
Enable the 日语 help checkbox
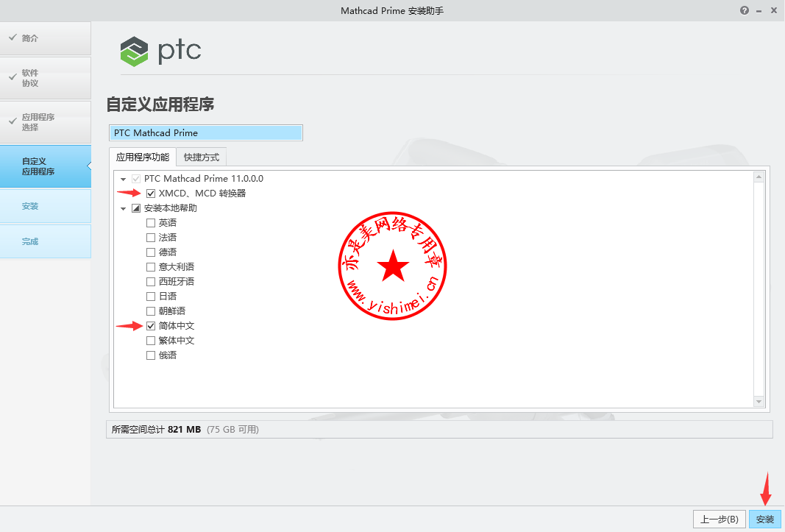click(x=151, y=297)
